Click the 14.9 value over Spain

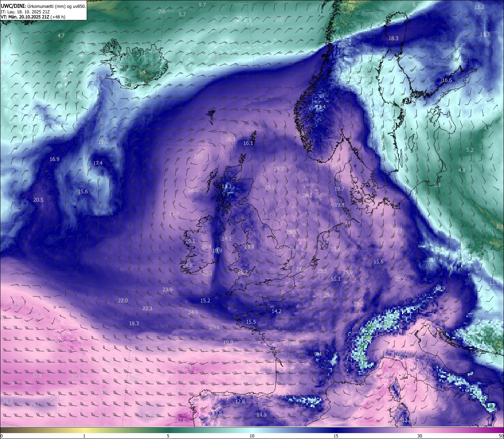coord(261,415)
